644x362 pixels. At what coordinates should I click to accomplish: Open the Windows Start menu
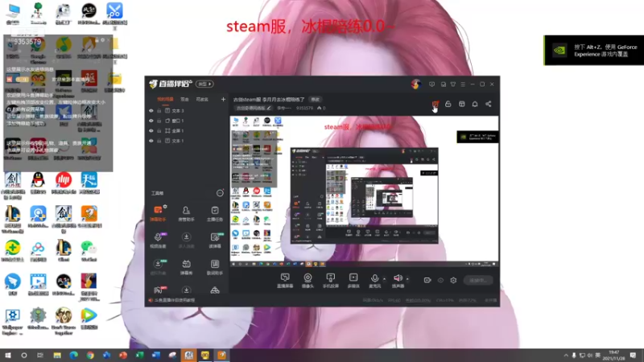[8, 356]
